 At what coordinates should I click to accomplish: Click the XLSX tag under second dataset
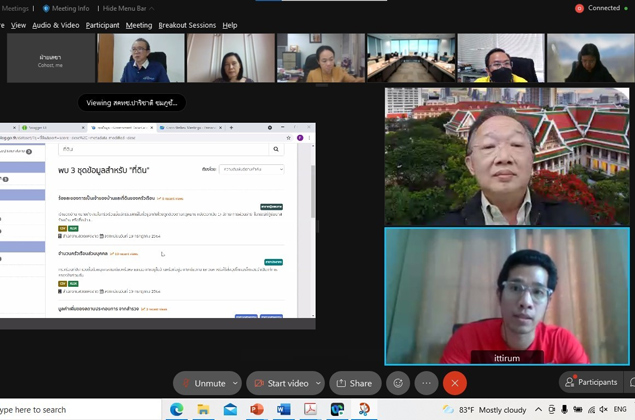73,284
